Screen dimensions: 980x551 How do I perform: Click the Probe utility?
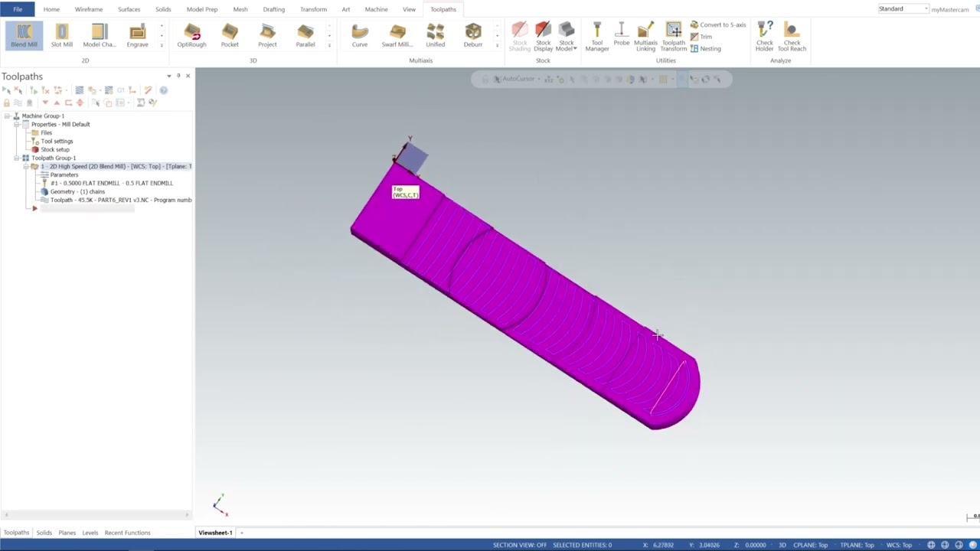pos(622,35)
